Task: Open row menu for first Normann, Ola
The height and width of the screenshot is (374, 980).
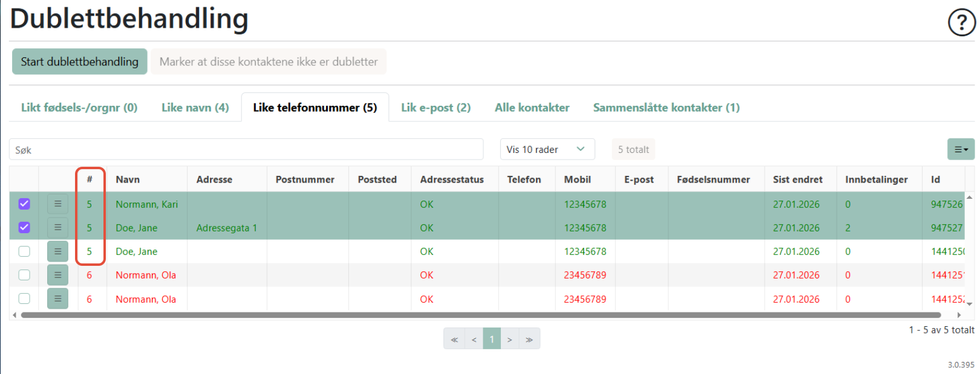Action: pos(57,275)
